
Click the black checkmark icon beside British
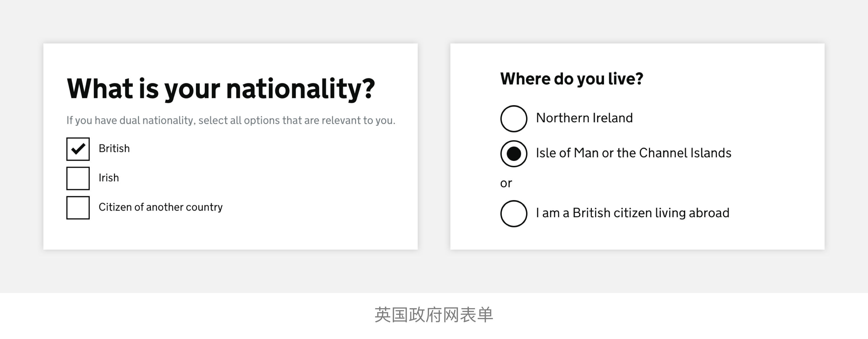pos(78,148)
